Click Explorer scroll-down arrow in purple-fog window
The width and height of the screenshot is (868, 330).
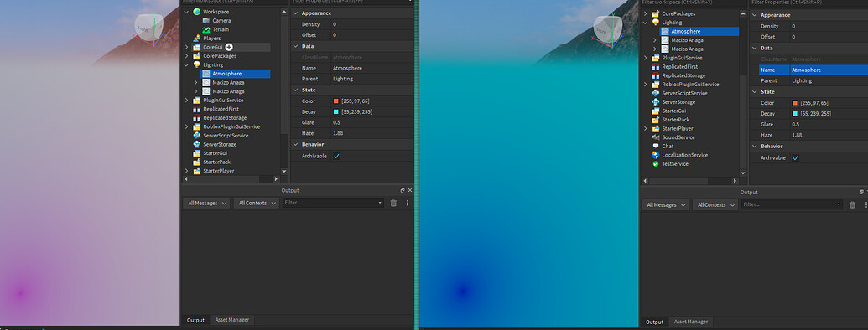(284, 172)
